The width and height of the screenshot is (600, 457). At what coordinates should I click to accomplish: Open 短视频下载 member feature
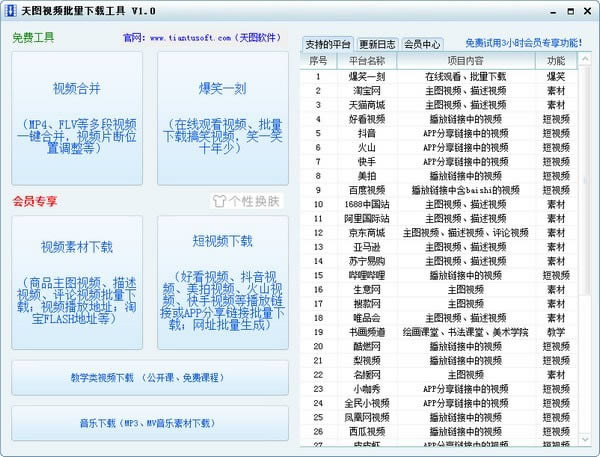pyautogui.click(x=223, y=282)
